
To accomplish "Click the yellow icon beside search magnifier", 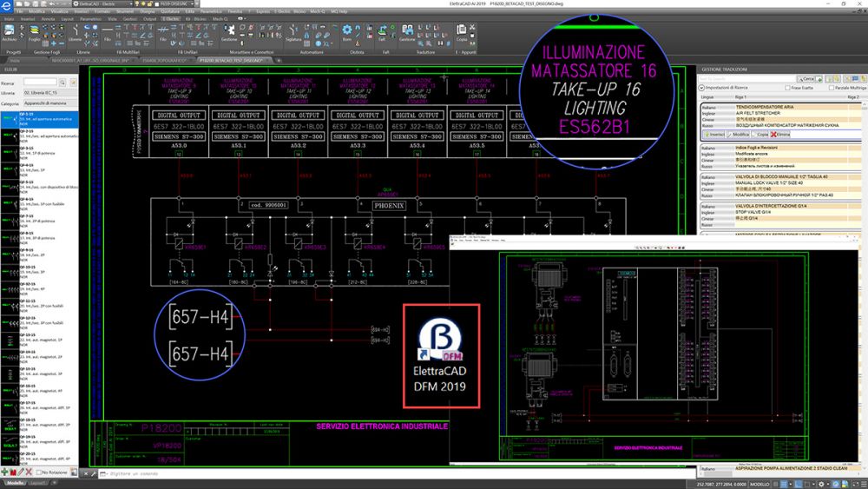I will click(73, 83).
